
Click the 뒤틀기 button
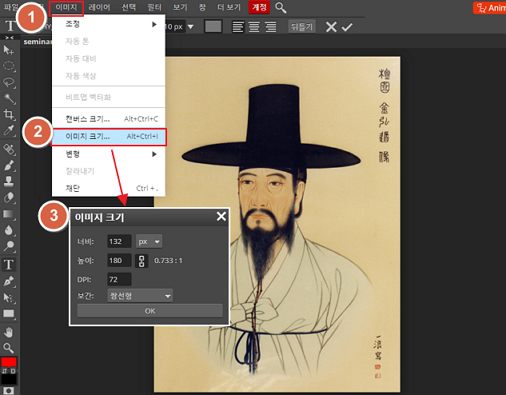[x=302, y=27]
